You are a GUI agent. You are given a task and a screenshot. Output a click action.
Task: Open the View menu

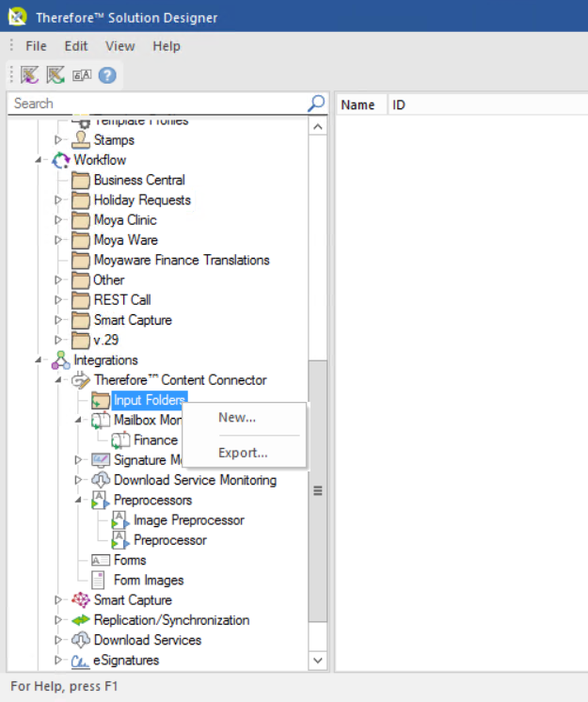coord(119,46)
